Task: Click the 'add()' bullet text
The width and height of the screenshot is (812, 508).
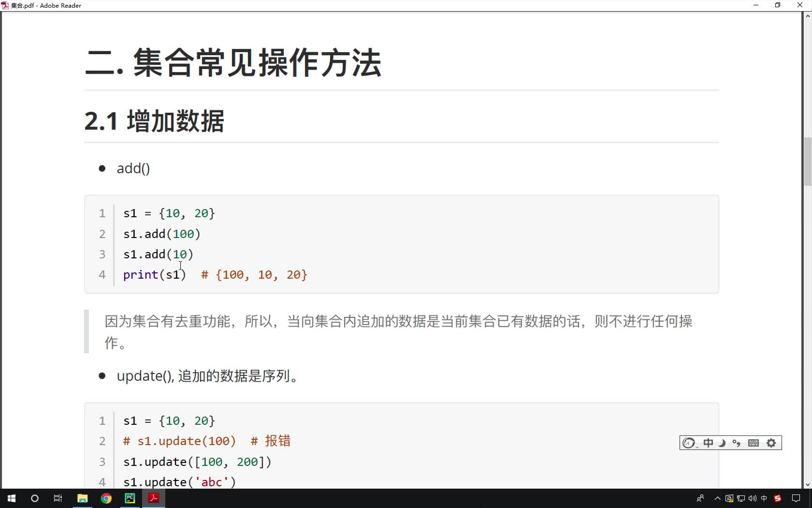Action: point(133,168)
